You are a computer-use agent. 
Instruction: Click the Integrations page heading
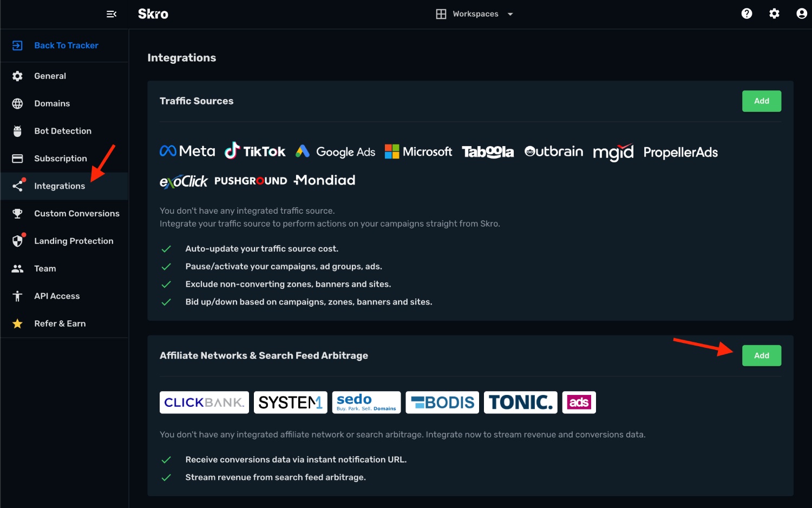(x=182, y=58)
